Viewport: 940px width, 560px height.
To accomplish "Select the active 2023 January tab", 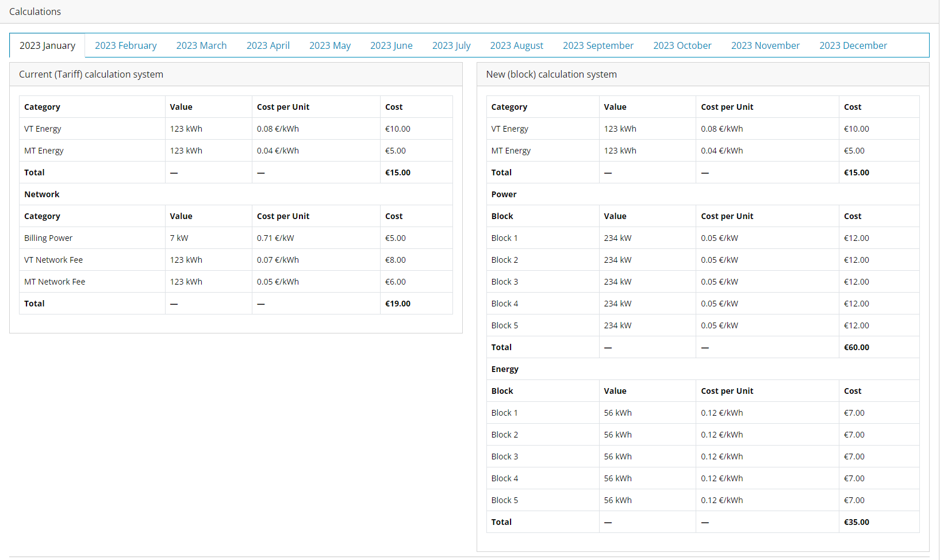I will pyautogui.click(x=47, y=45).
